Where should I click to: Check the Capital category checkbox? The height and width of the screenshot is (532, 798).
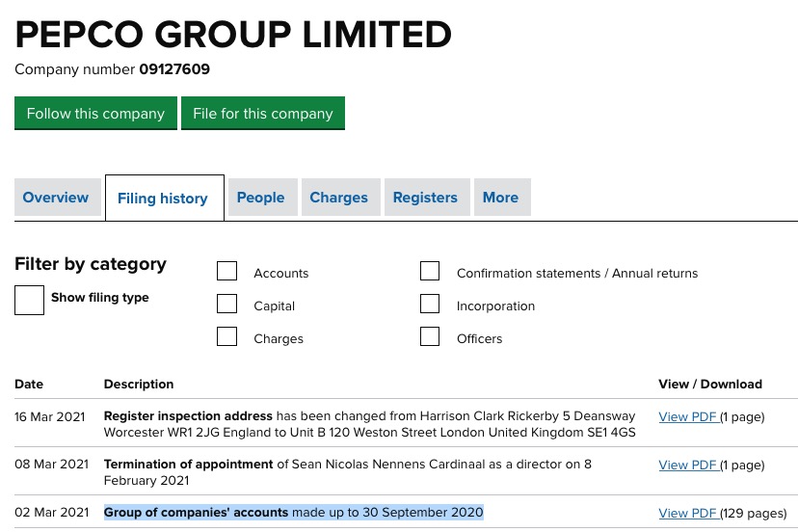pos(227,305)
